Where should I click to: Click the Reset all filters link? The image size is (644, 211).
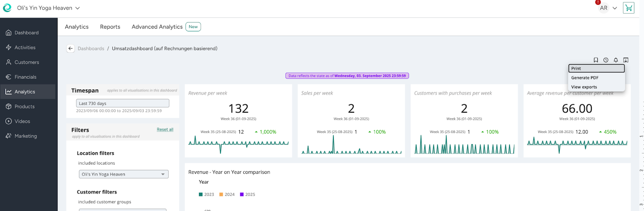(165, 129)
